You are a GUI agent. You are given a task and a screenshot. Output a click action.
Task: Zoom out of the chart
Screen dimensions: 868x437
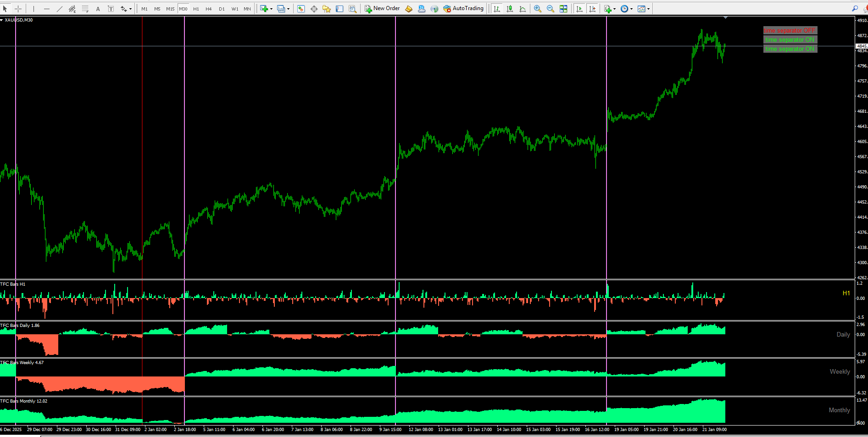coord(551,9)
